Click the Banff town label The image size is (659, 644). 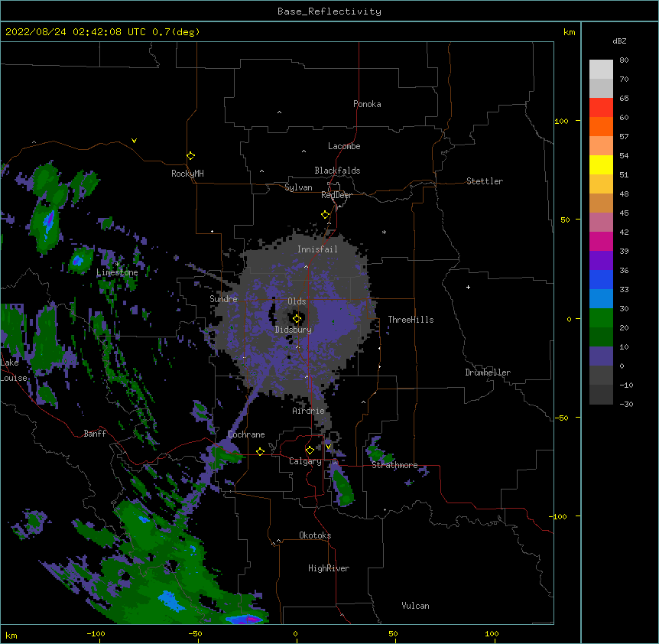(95, 434)
